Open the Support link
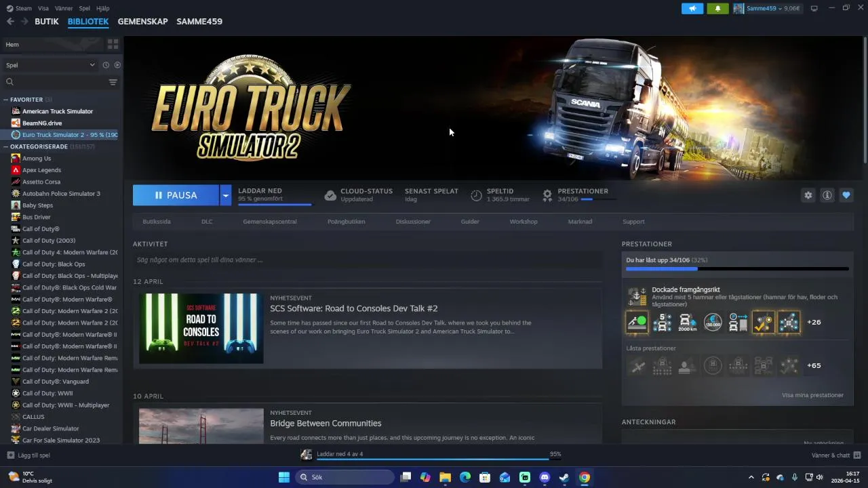Viewport: 868px width, 488px height. coord(633,222)
